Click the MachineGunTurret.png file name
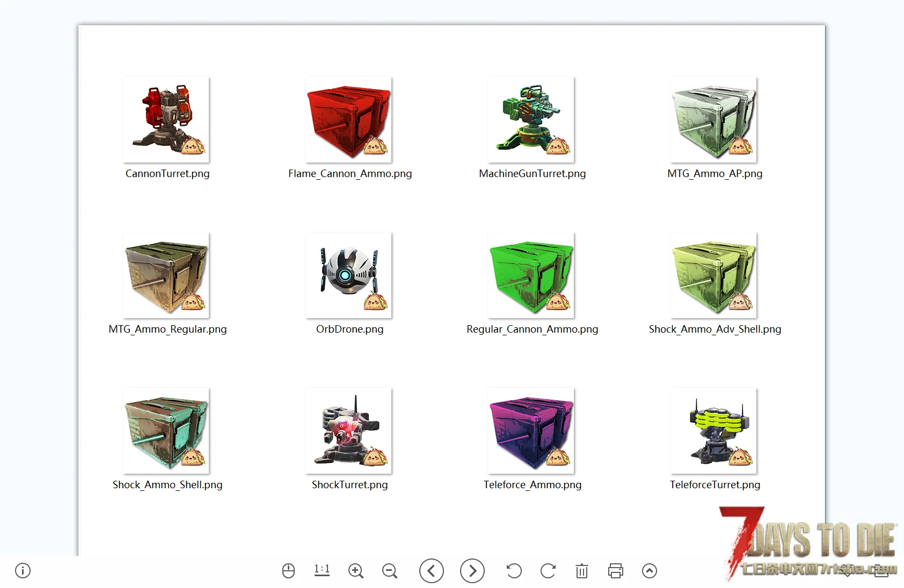The image size is (904, 588). pyautogui.click(x=533, y=174)
